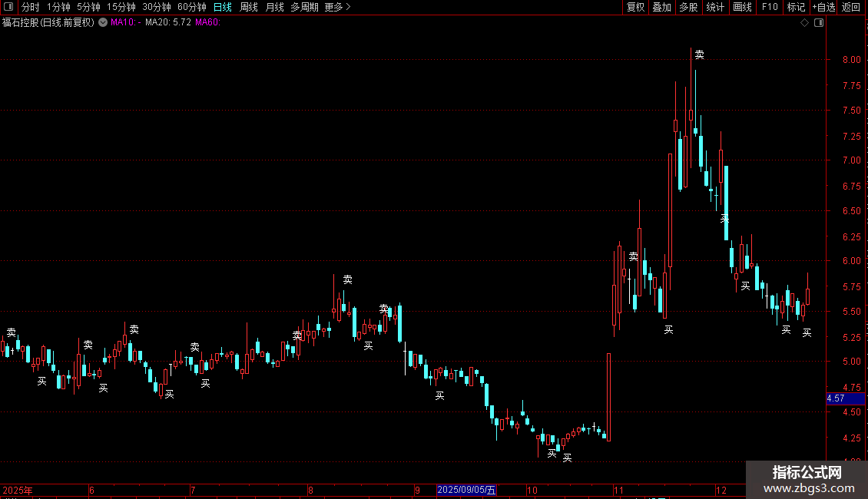The width and height of the screenshot is (868, 499).
Task: Click the 2025年 label on time axis
Action: [17, 490]
